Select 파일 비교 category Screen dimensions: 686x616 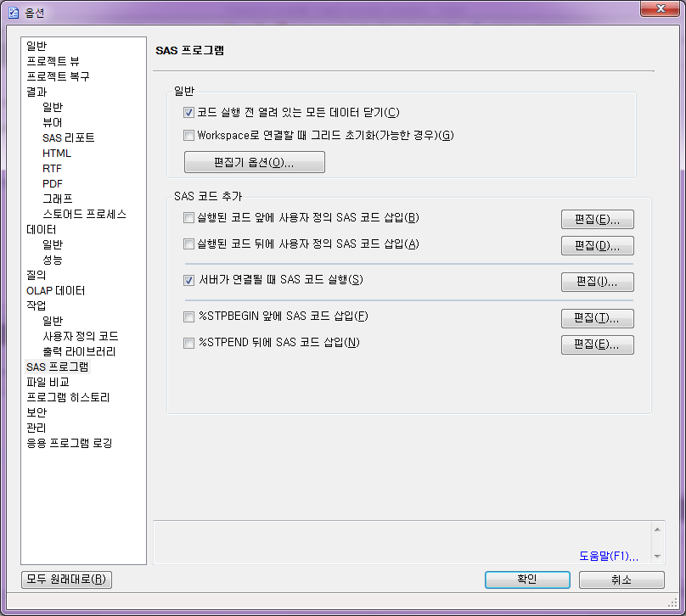pos(48,382)
